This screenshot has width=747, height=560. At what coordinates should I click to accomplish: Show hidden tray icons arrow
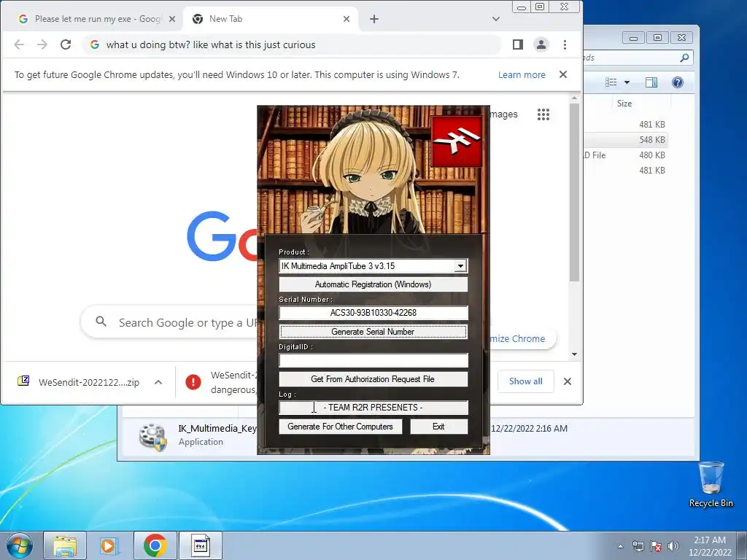coord(620,546)
